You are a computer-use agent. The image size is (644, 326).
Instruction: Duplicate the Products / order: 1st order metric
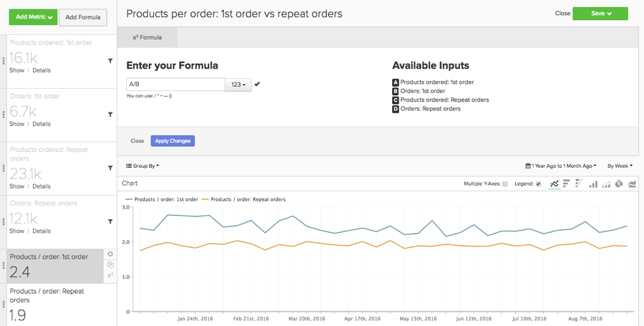click(110, 265)
